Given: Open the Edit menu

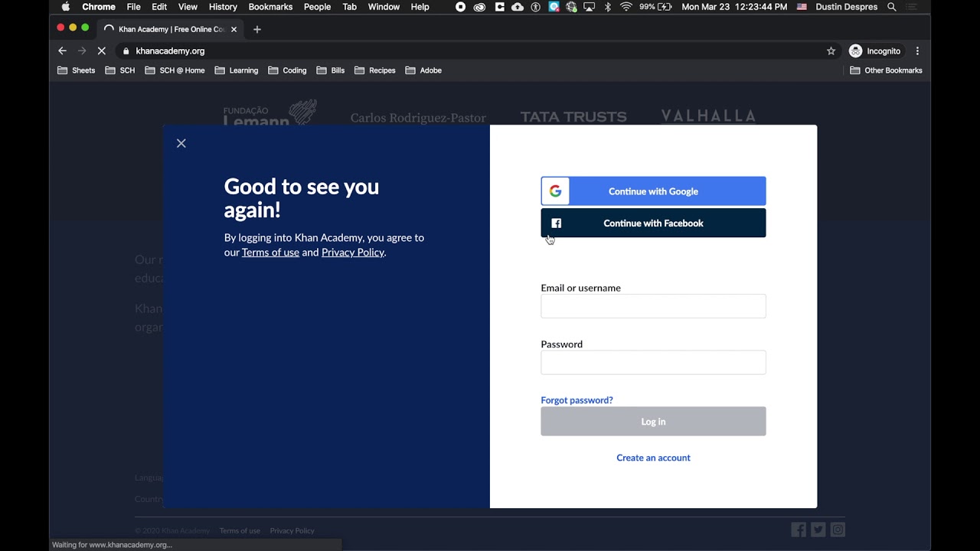Looking at the screenshot, I should (x=159, y=7).
